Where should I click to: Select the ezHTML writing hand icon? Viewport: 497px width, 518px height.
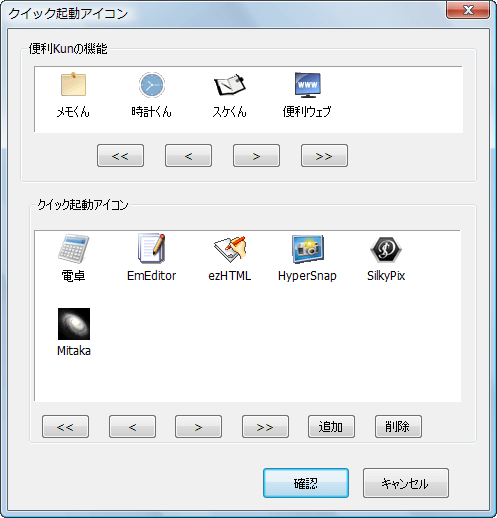(230, 249)
